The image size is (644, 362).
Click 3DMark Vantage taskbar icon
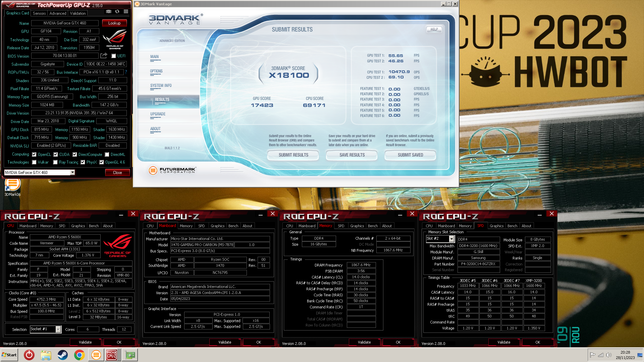pyautogui.click(x=96, y=355)
